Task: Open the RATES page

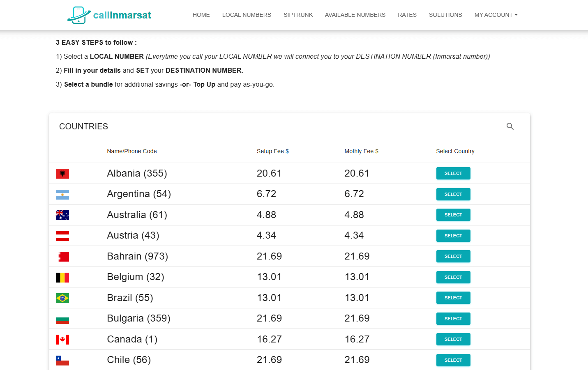Action: [407, 15]
